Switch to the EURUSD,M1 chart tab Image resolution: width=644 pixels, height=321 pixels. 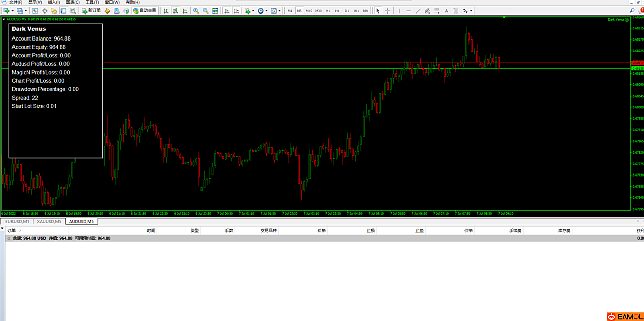coord(17,221)
